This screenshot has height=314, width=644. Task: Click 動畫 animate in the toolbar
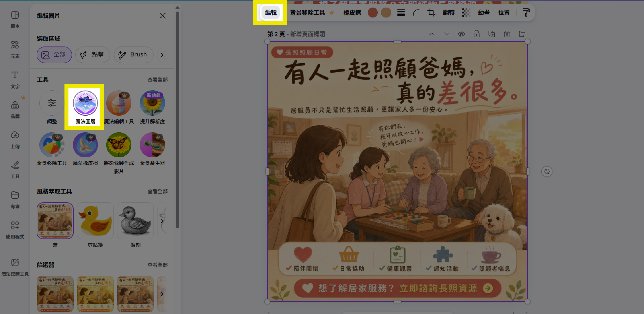(x=484, y=13)
